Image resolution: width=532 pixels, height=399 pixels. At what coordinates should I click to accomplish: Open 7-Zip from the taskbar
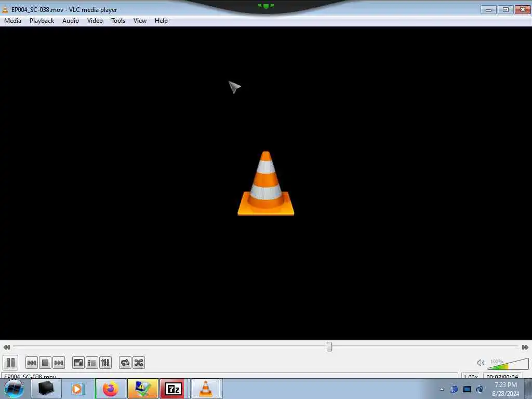[x=174, y=389]
